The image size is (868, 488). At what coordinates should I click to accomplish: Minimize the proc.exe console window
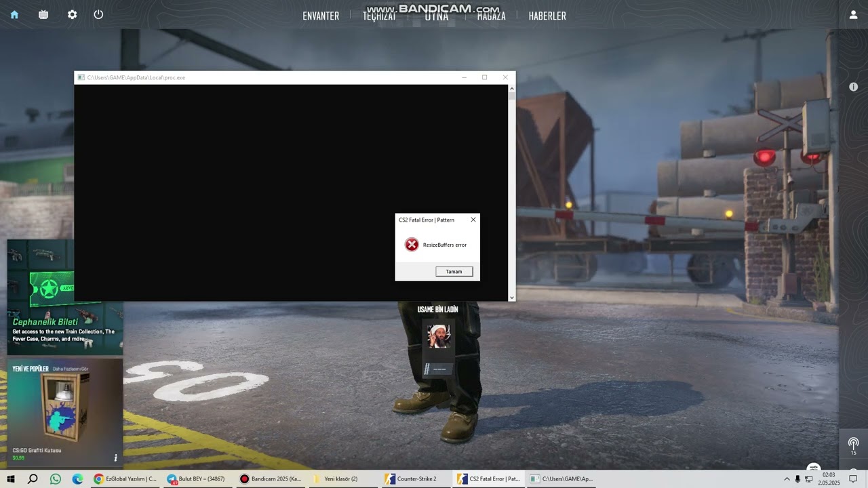(464, 77)
